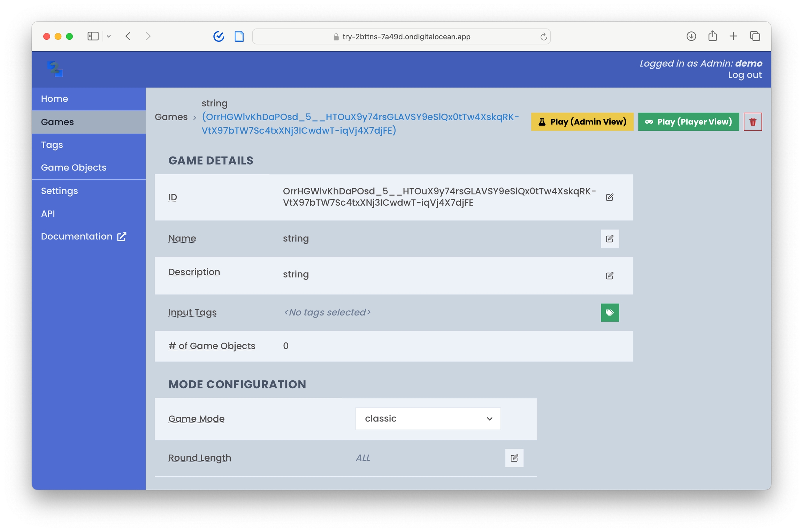The height and width of the screenshot is (532, 803).
Task: Go to Game Objects sidebar item
Action: pyautogui.click(x=74, y=167)
